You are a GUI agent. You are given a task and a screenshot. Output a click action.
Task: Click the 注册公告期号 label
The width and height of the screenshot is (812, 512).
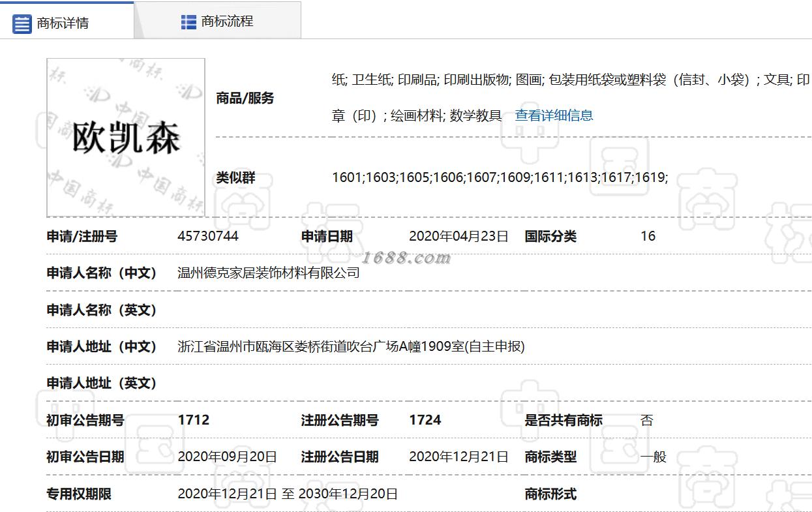point(340,420)
